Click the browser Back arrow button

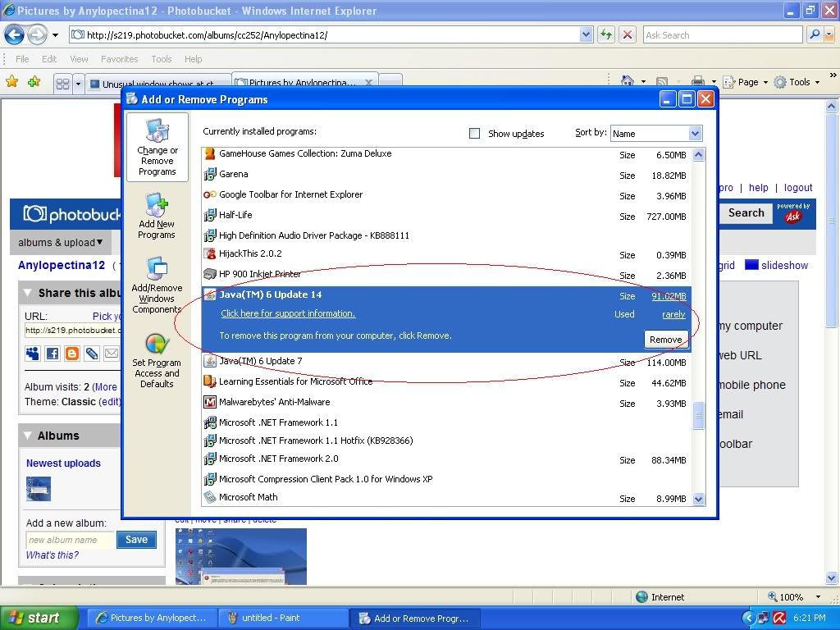coord(14,34)
